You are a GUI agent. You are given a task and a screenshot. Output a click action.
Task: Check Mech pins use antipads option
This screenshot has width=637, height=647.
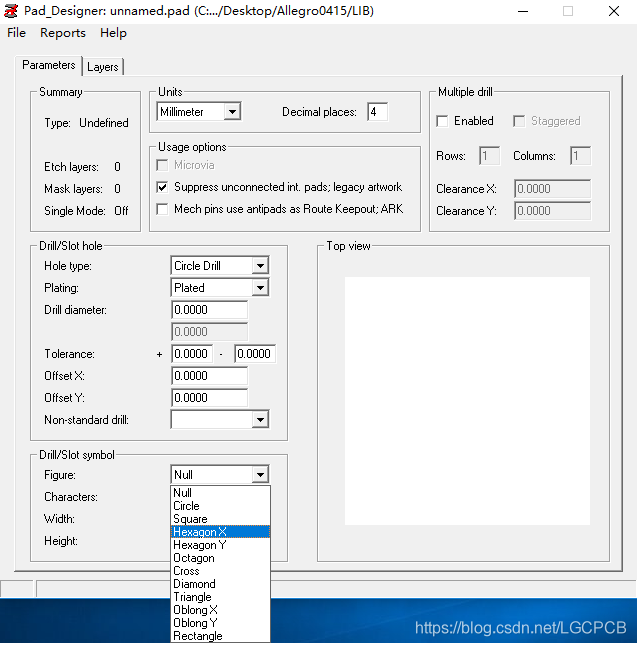pyautogui.click(x=163, y=209)
